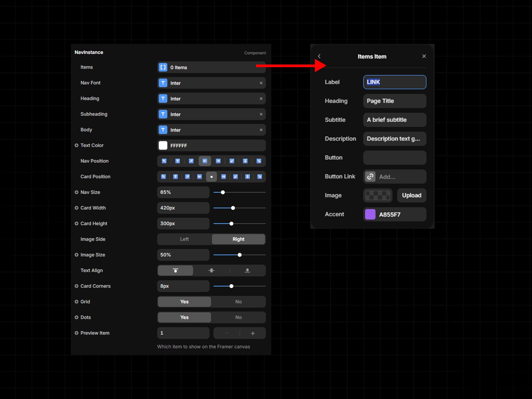Open the Heading font picker

click(x=211, y=99)
